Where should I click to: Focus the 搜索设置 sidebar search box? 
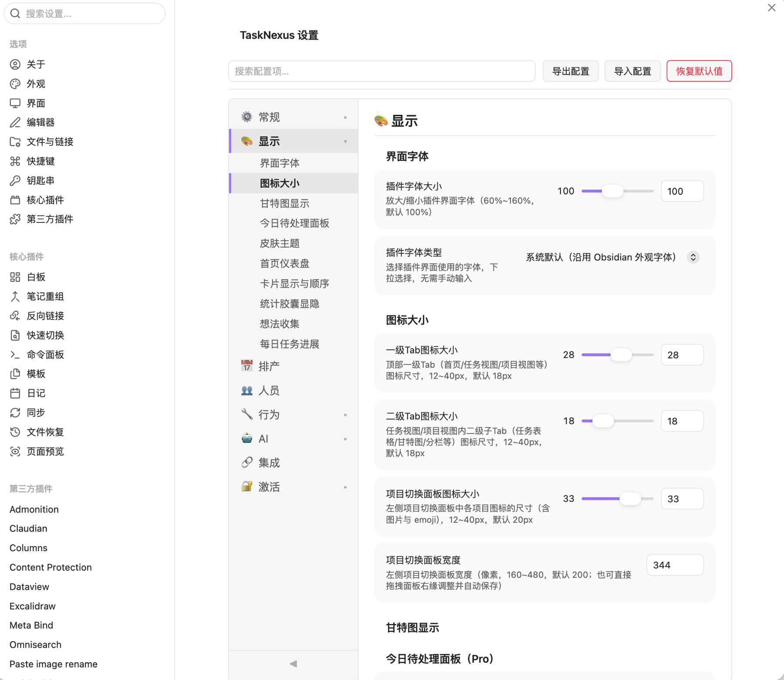(84, 13)
